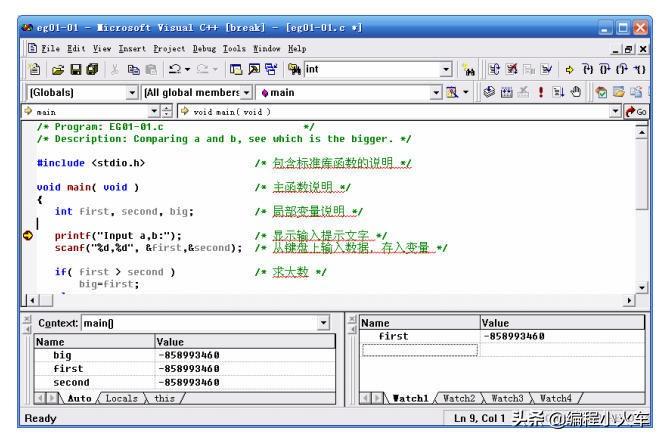Open the View menu
Viewport: 662px width, 440px height.
pos(102,49)
